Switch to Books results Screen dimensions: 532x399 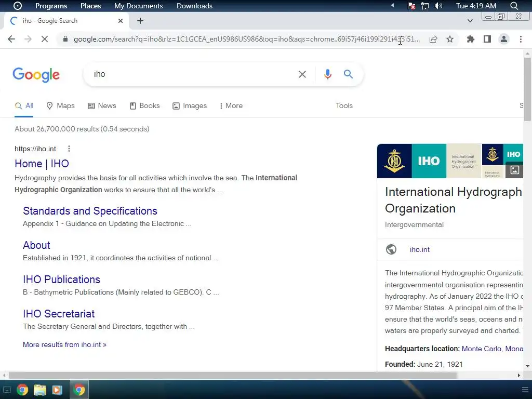tap(144, 105)
